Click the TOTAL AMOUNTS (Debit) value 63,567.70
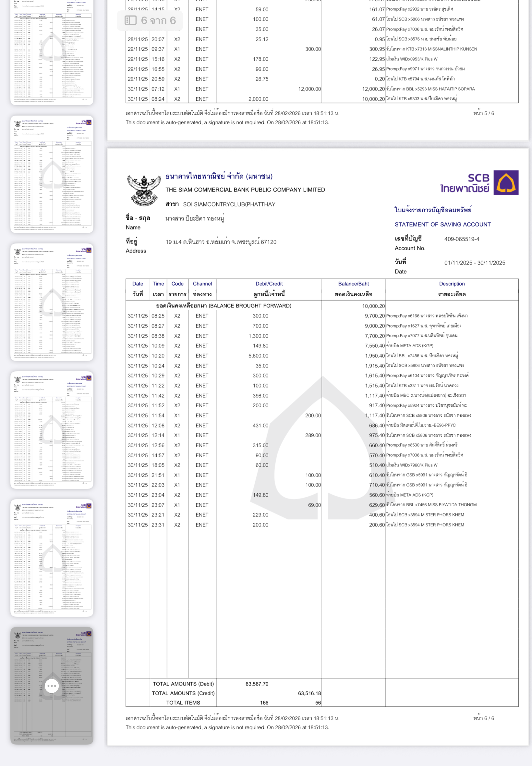The width and height of the screenshot is (532, 766). click(257, 684)
